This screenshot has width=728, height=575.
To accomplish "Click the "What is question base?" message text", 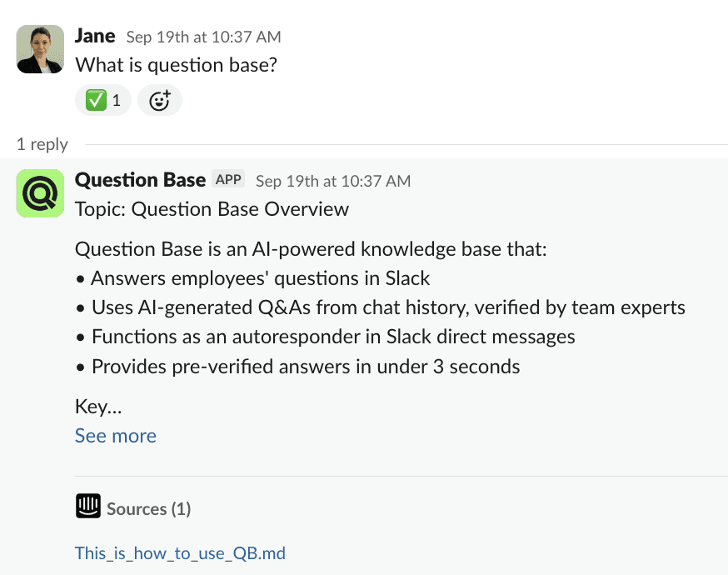I will point(176,64).
